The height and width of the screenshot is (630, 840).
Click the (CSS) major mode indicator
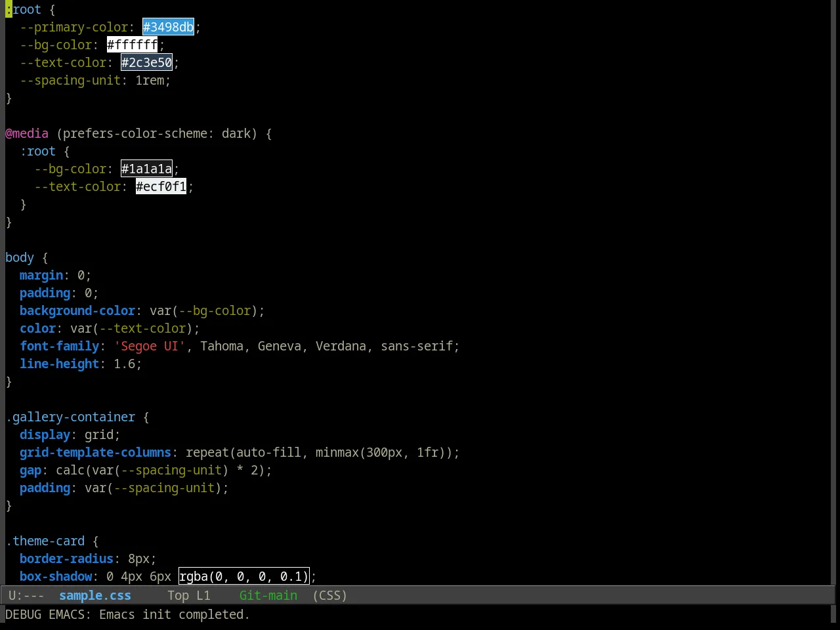[x=329, y=595]
